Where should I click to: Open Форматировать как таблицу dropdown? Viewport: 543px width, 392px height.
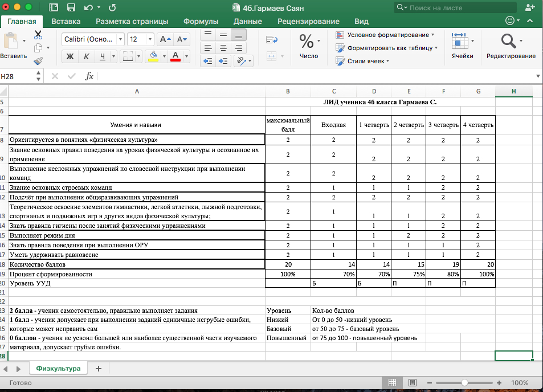pyautogui.click(x=386, y=48)
